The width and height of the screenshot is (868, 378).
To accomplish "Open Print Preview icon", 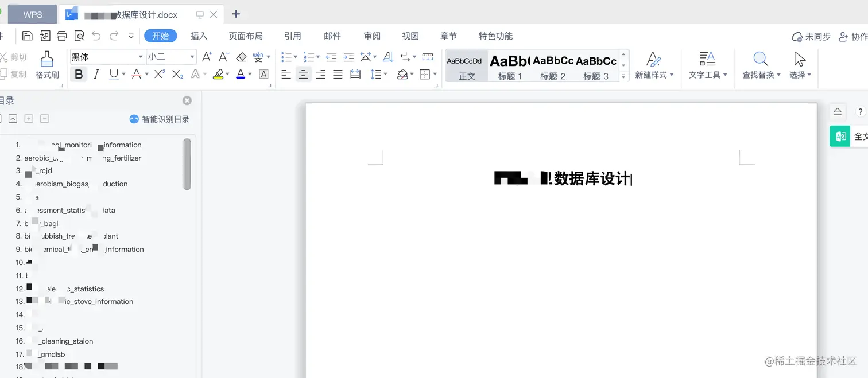I will 79,36.
